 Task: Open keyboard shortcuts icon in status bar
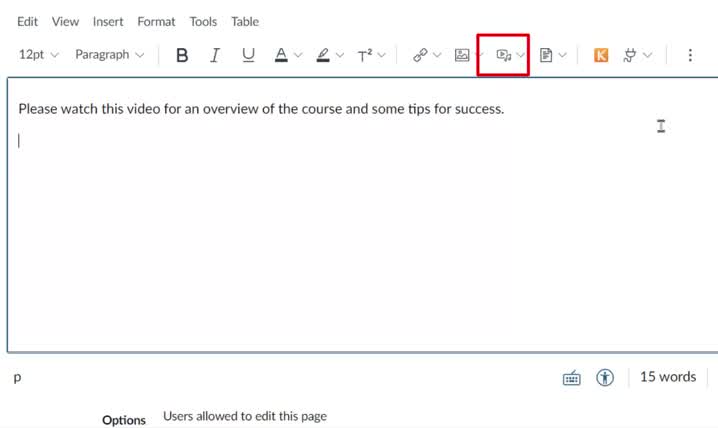(571, 378)
